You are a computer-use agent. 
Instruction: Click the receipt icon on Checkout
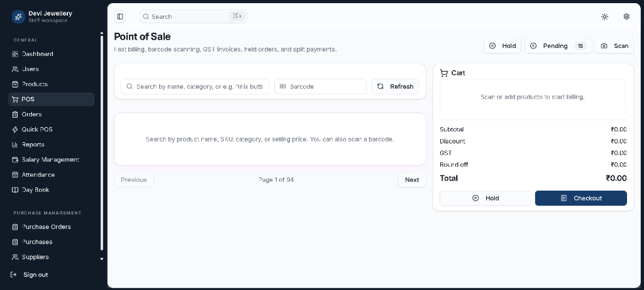pyautogui.click(x=564, y=198)
